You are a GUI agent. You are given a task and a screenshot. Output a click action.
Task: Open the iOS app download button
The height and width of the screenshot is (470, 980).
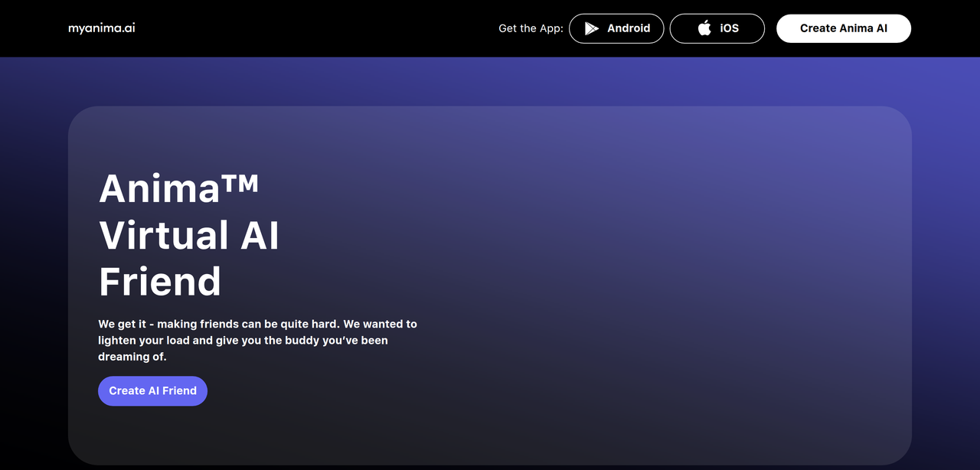point(717,28)
